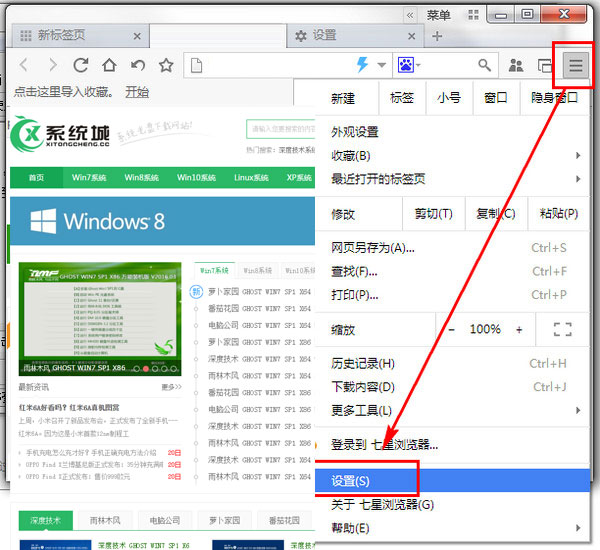The height and width of the screenshot is (550, 600).
Task: Decrease zoom with the minus button
Action: [x=452, y=330]
